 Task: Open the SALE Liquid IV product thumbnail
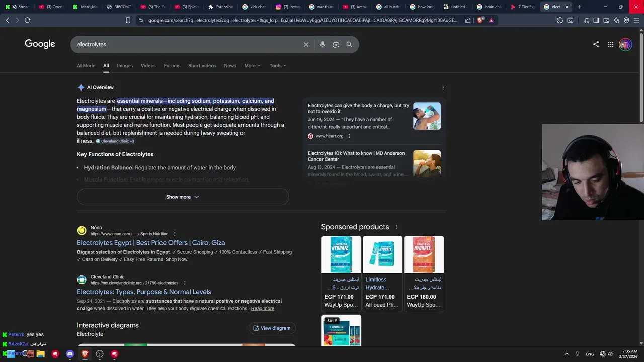[341, 330]
